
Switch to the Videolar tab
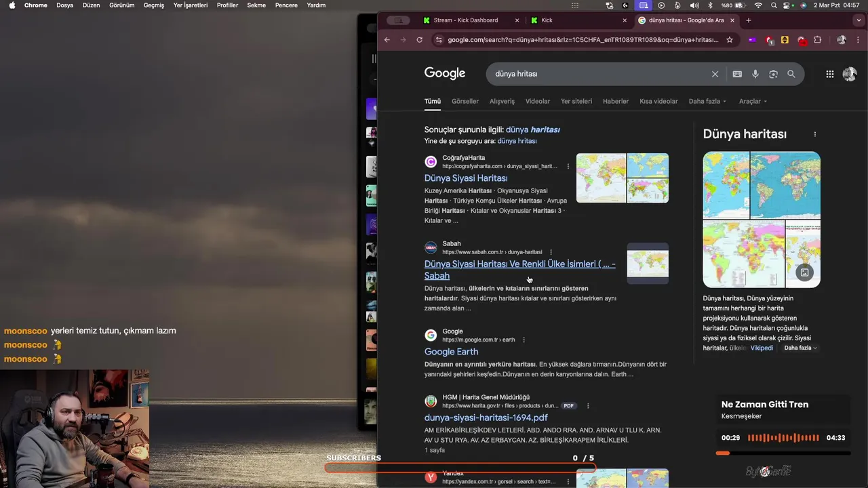(x=538, y=101)
